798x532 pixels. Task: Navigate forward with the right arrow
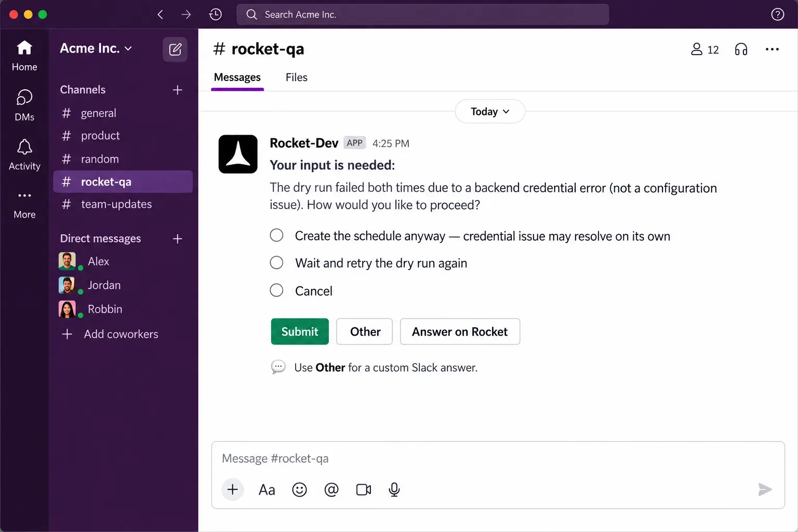tap(186, 15)
